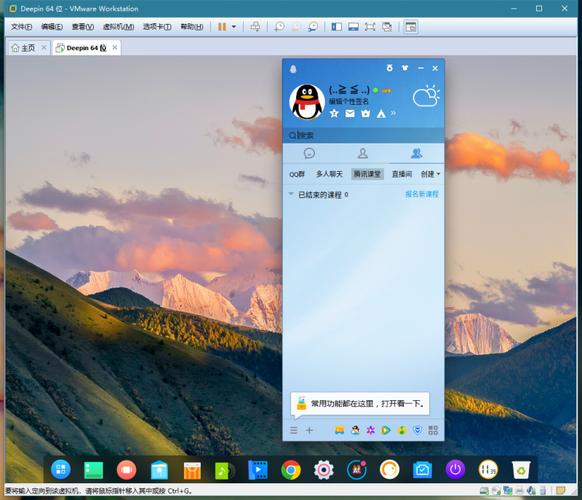The image size is (582, 500).
Task: Select the QQ群 sub-tab
Action: point(297,174)
